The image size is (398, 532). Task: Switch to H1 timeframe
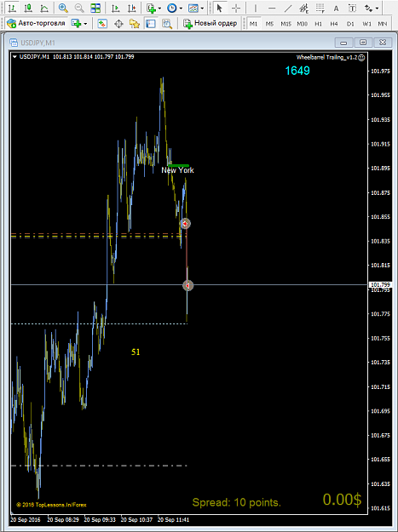318,24
